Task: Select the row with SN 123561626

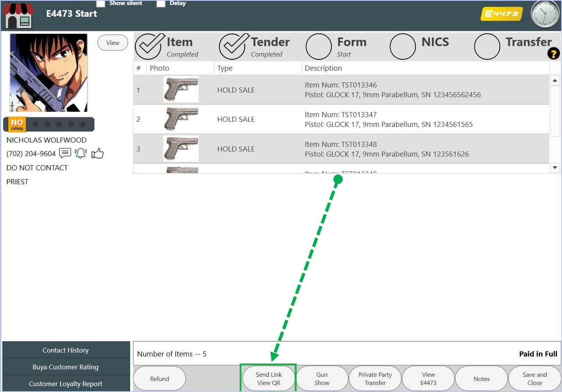Action: tap(341, 149)
